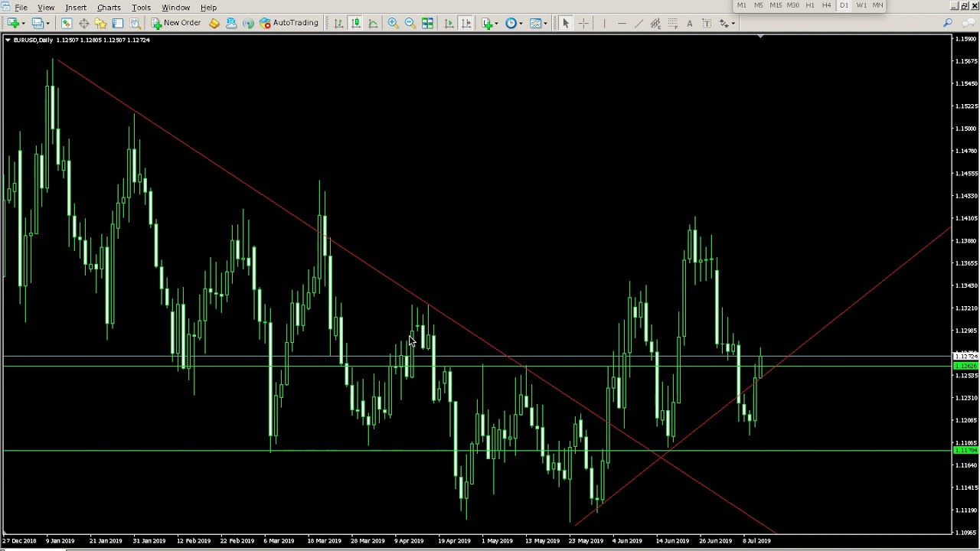The width and height of the screenshot is (980, 551).
Task: Switch chart to line chart
Action: [x=373, y=23]
